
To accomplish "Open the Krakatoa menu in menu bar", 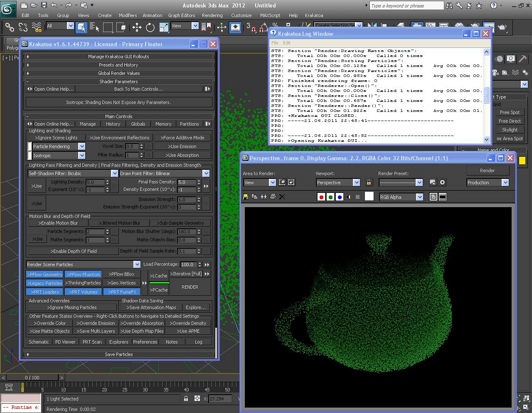I will coord(314,15).
